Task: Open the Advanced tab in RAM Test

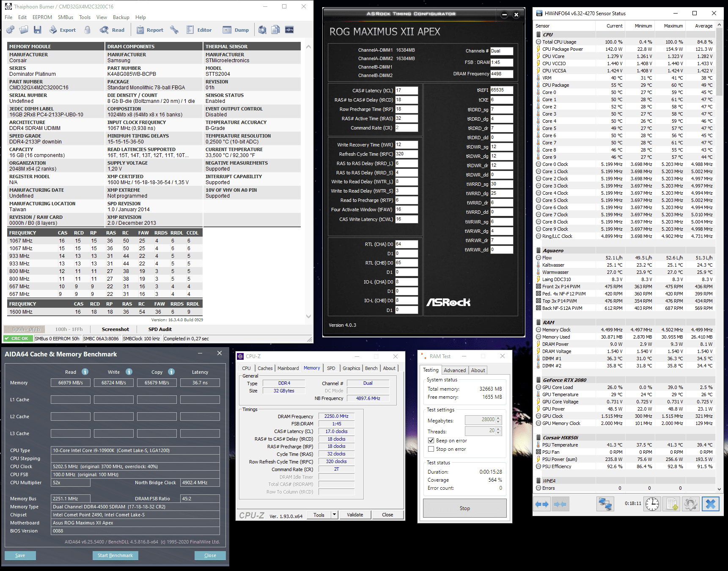Action: point(455,370)
